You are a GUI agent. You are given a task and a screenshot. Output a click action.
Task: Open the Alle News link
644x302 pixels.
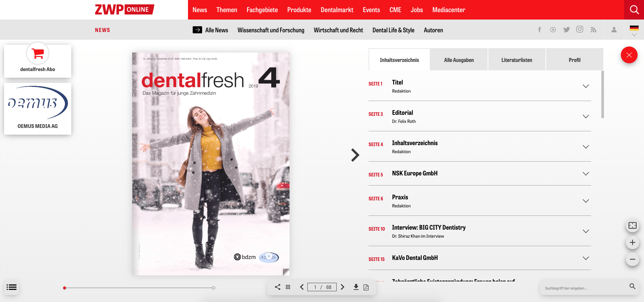(x=217, y=30)
